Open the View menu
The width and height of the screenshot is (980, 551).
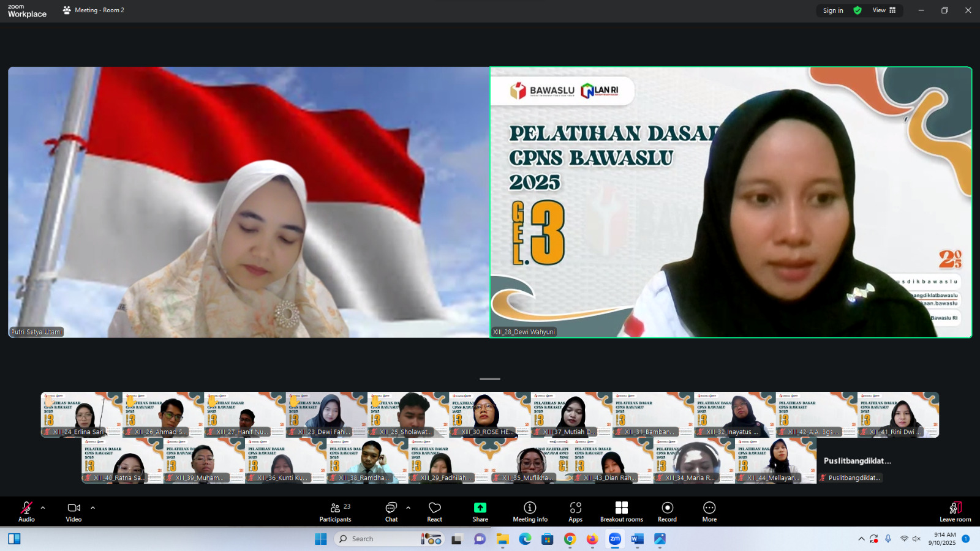[x=880, y=10]
